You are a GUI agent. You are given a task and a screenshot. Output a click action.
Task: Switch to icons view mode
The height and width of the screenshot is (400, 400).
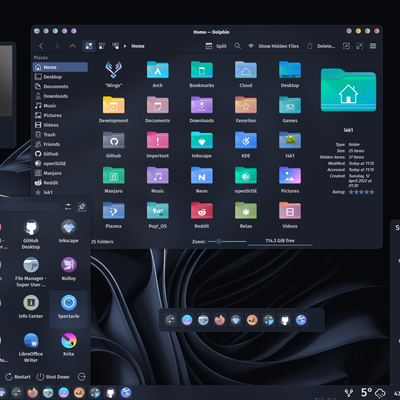[x=89, y=46]
